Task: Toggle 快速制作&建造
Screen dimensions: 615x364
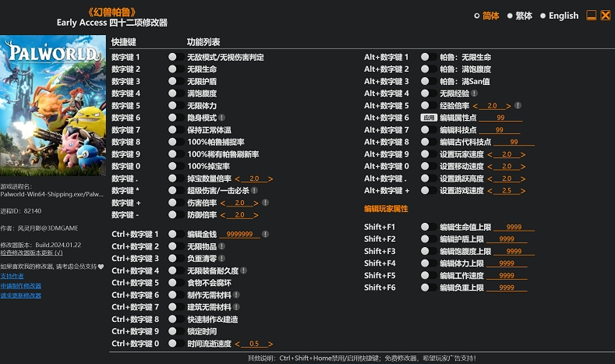Action: (176, 320)
